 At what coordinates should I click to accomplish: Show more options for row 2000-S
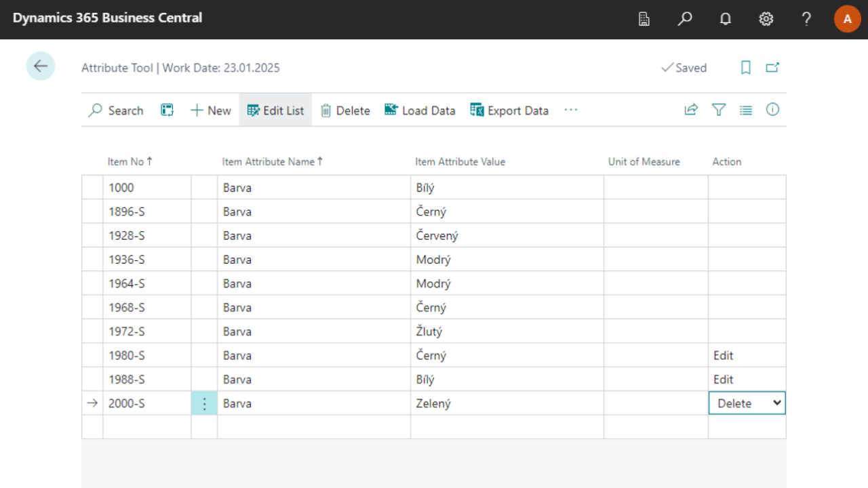click(x=204, y=403)
